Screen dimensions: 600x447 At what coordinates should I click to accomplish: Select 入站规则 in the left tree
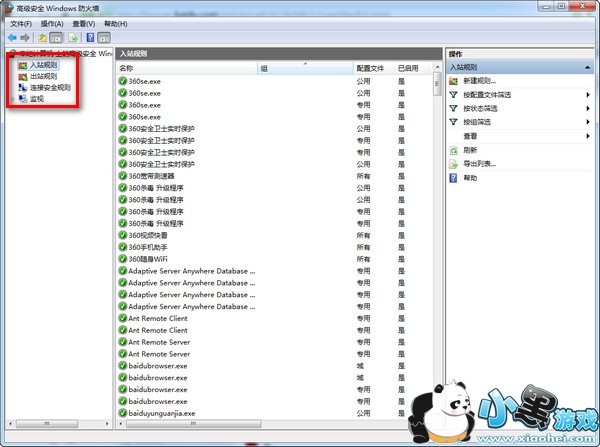click(43, 65)
